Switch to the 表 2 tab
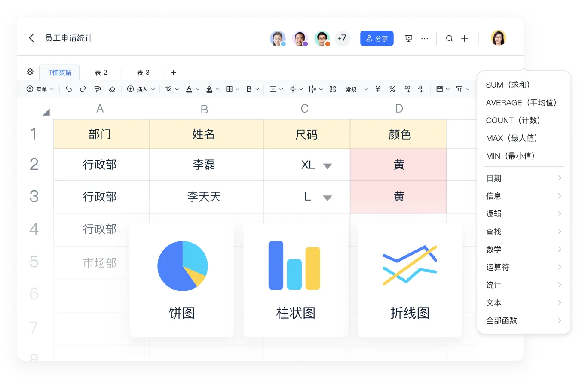The width and height of the screenshot is (588, 378). coord(101,73)
